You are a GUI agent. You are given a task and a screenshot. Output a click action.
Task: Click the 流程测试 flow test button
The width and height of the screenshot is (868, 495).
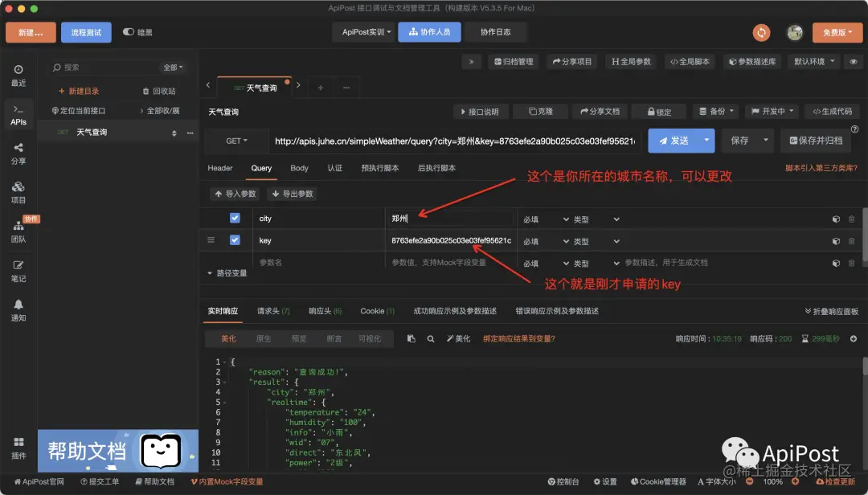coord(86,33)
